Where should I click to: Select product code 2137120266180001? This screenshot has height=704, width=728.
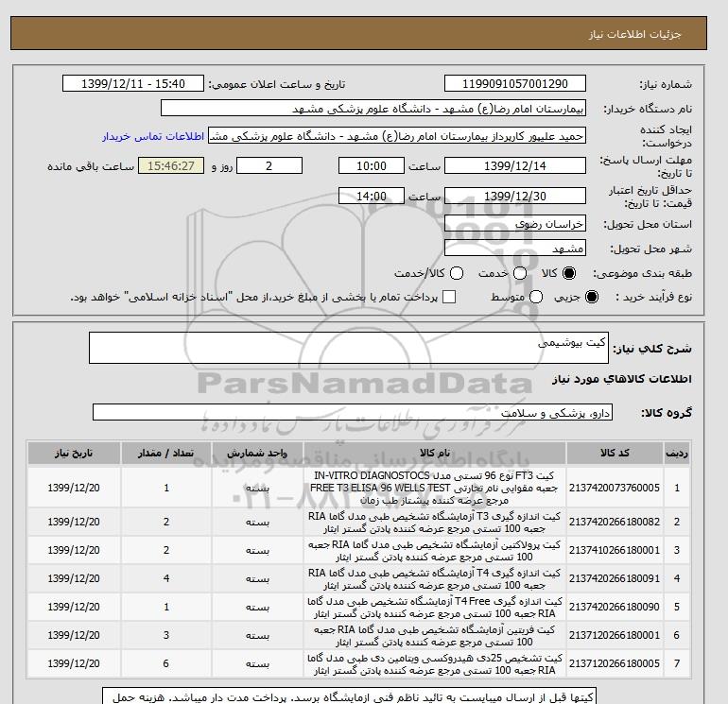[615, 635]
